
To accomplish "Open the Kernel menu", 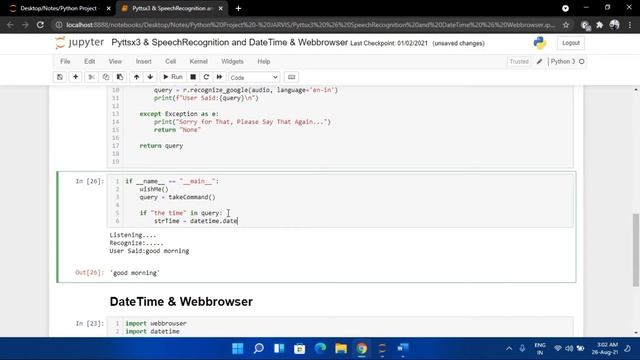I will tap(198, 62).
